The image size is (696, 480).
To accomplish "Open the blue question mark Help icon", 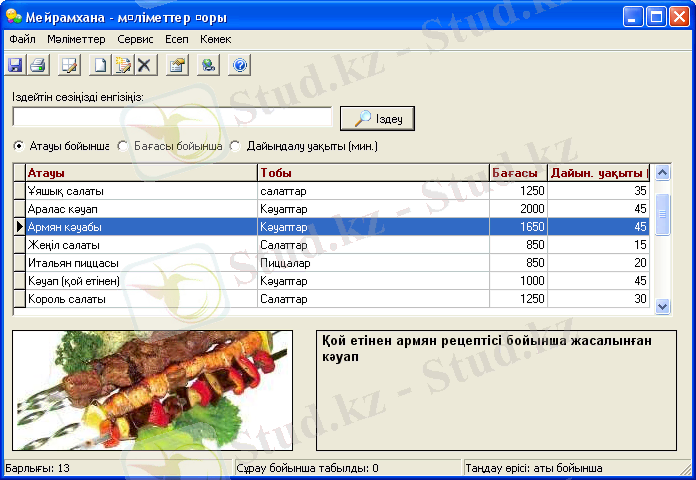I will coord(240,66).
